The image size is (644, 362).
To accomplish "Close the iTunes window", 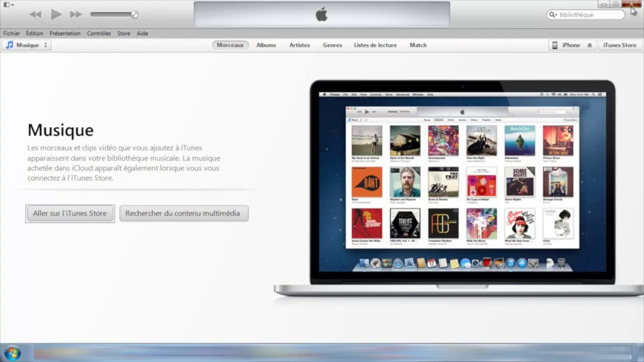I will (631, 4).
